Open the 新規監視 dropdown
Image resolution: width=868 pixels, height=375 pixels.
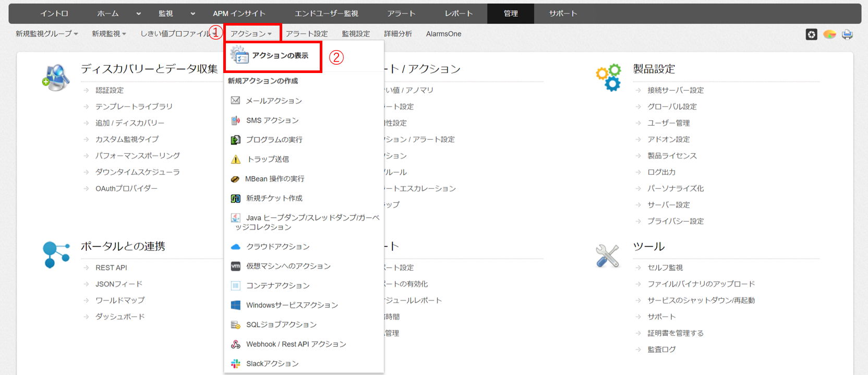pyautogui.click(x=109, y=34)
